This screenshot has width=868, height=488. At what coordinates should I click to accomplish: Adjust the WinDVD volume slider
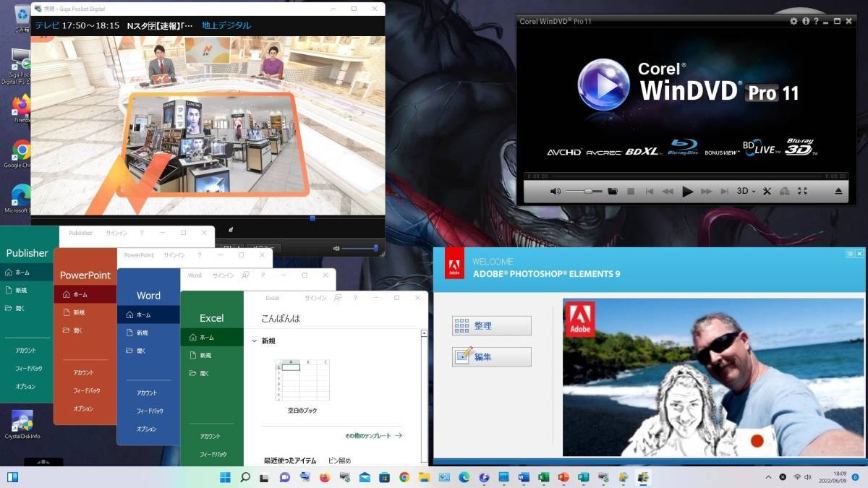click(x=583, y=192)
